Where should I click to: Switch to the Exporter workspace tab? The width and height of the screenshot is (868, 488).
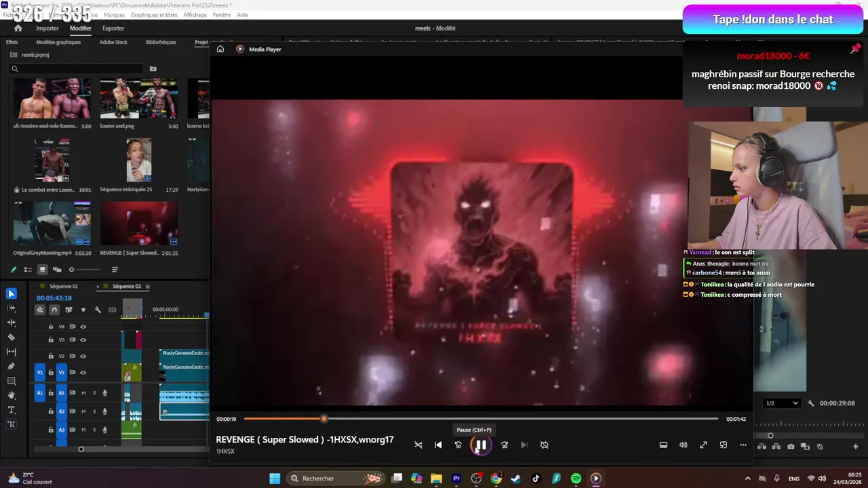coord(113,28)
